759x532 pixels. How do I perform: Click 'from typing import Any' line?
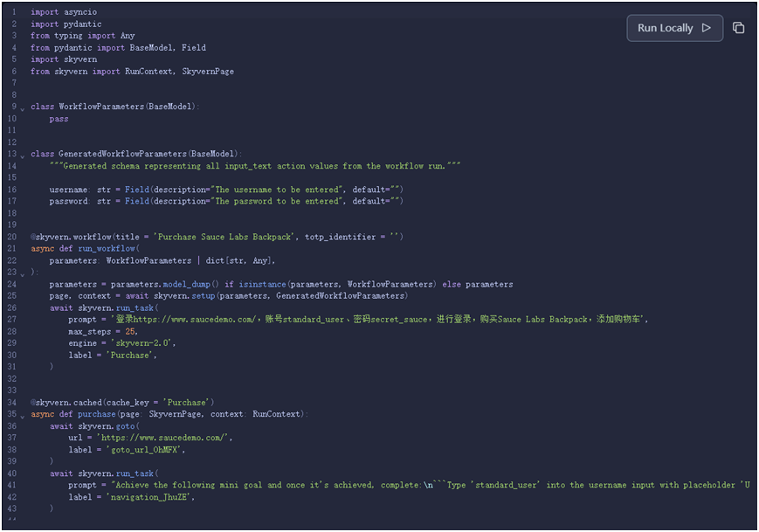(x=83, y=36)
